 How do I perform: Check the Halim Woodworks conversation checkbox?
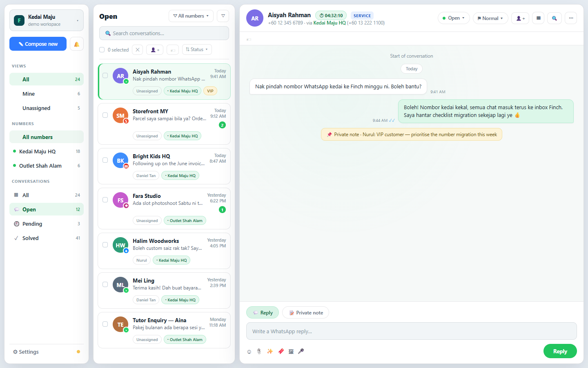click(x=105, y=245)
